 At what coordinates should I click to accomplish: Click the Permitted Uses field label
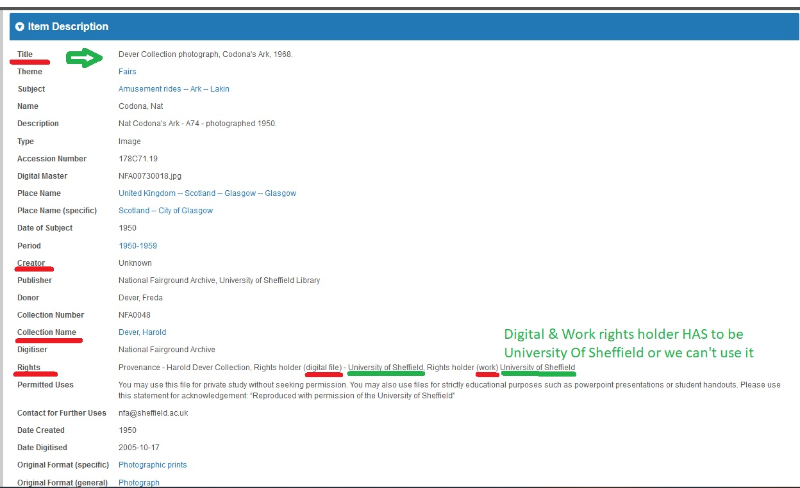[x=45, y=384]
